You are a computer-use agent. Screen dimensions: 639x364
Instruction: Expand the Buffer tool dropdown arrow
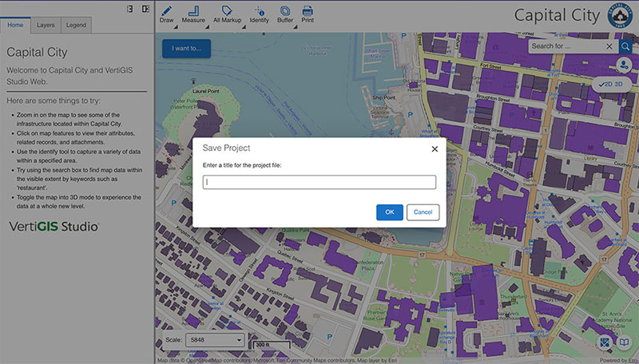(x=295, y=27)
